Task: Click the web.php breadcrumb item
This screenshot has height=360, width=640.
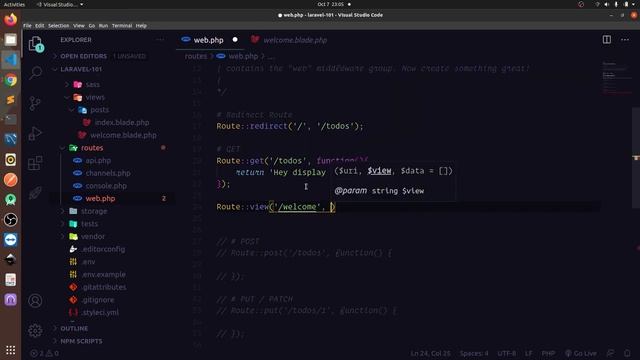Action: 243,56
